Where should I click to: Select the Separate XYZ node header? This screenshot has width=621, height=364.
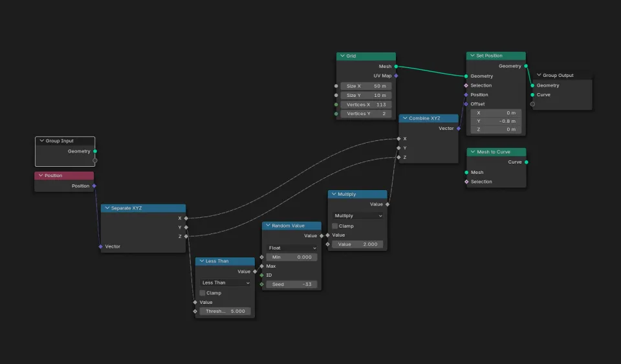(x=143, y=208)
